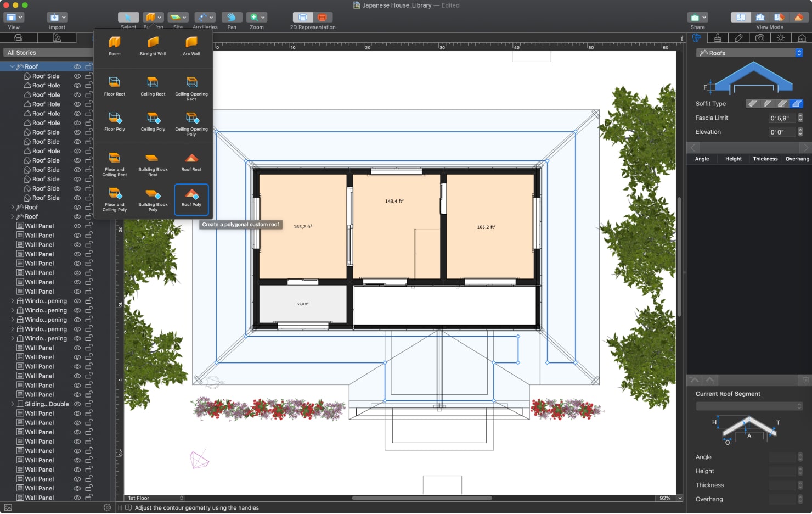Open the house settings inspector tab
Image resolution: width=812 pixels, height=514 pixels.
[x=802, y=38]
